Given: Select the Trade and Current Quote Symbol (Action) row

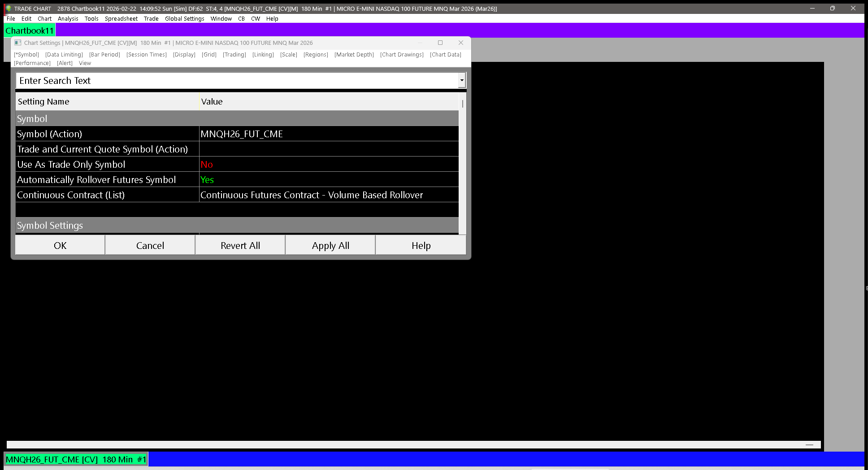Looking at the screenshot, I should click(107, 149).
